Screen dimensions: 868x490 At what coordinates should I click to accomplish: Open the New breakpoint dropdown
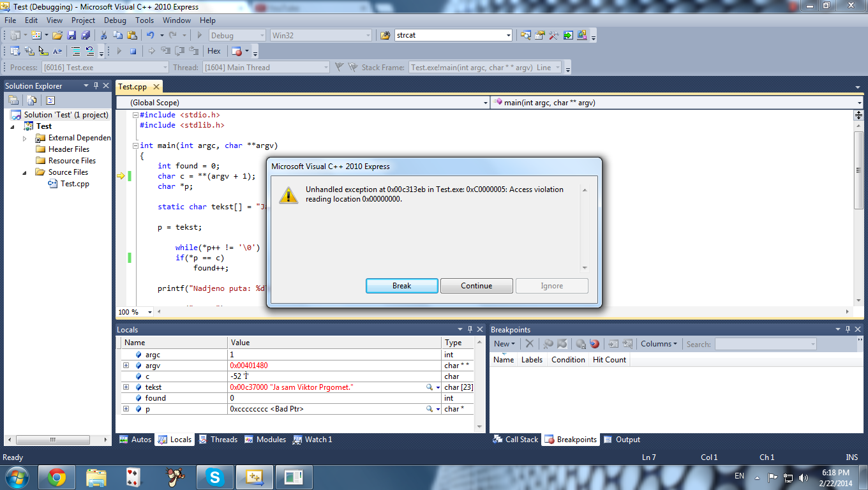tap(505, 344)
